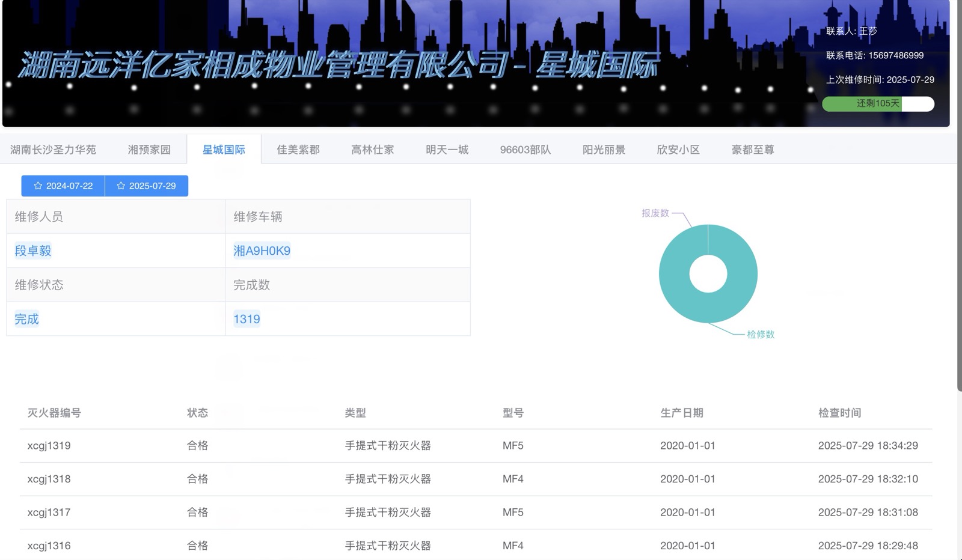Click the star icon beside 2025-07-29
Image resolution: width=962 pixels, height=560 pixels.
tap(121, 186)
